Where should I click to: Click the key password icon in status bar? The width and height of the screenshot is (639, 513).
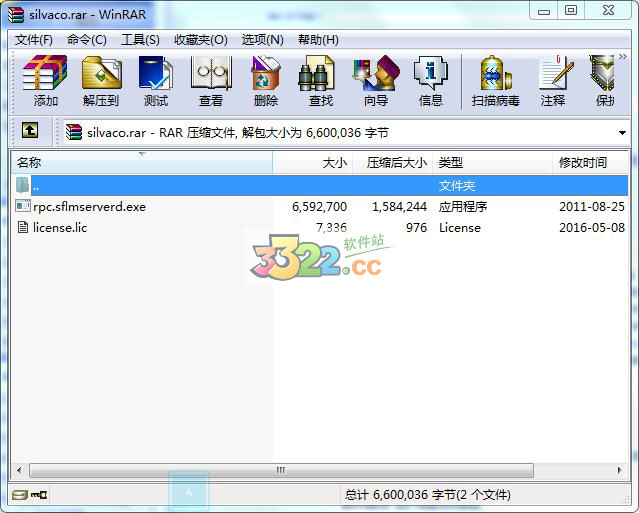point(39,495)
